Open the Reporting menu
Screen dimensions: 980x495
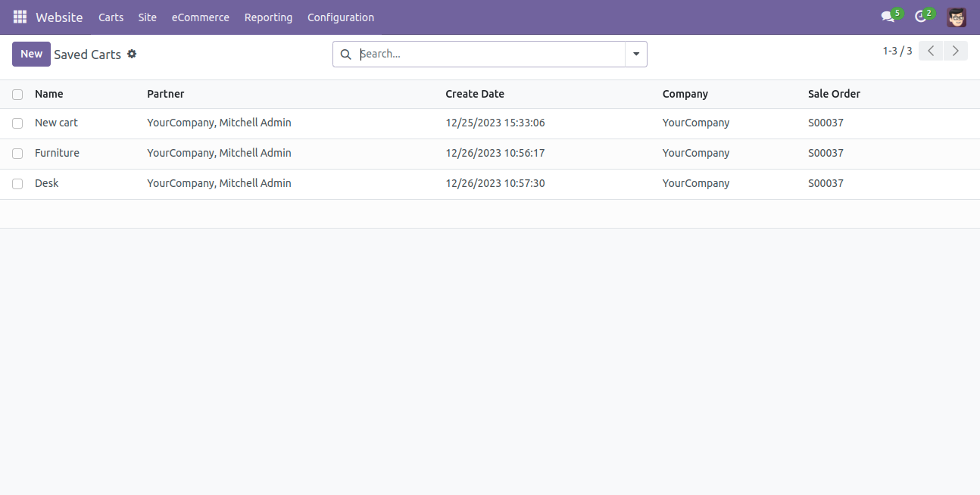268,17
